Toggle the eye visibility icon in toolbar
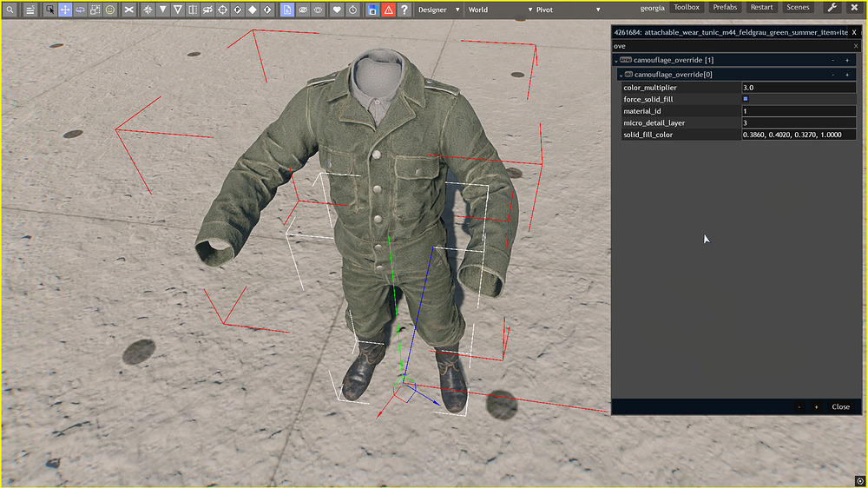This screenshot has height=488, width=868. coord(303,10)
